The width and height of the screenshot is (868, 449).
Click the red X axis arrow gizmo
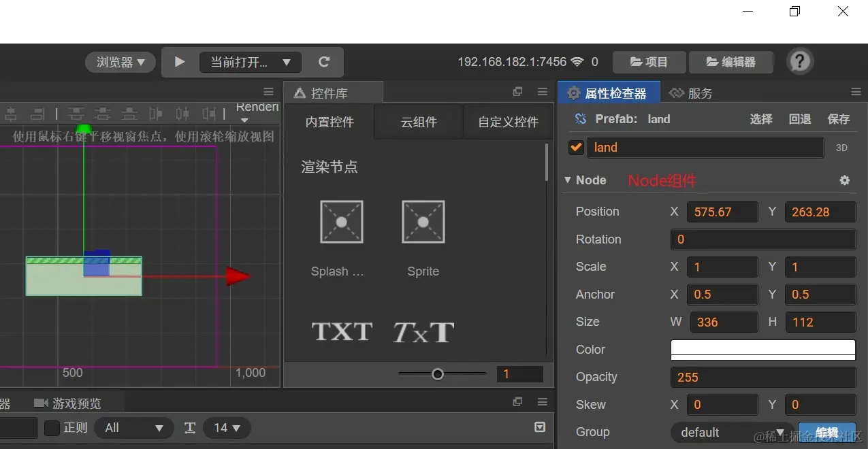[238, 276]
